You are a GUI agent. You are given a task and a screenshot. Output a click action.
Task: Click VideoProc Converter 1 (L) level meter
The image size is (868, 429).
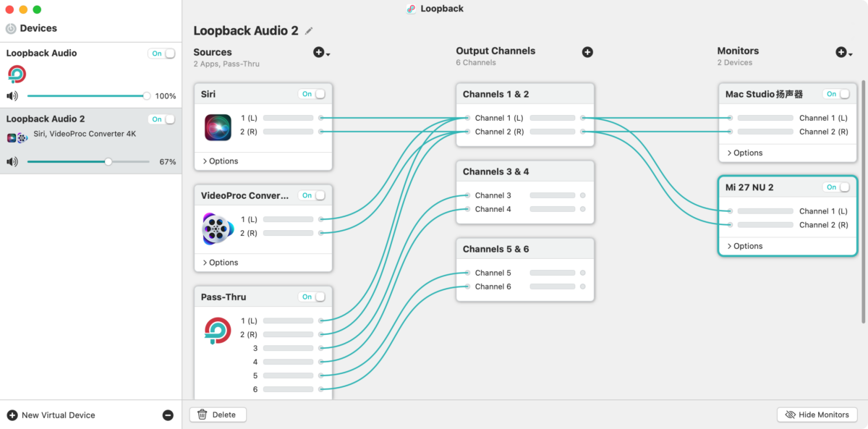pyautogui.click(x=288, y=219)
